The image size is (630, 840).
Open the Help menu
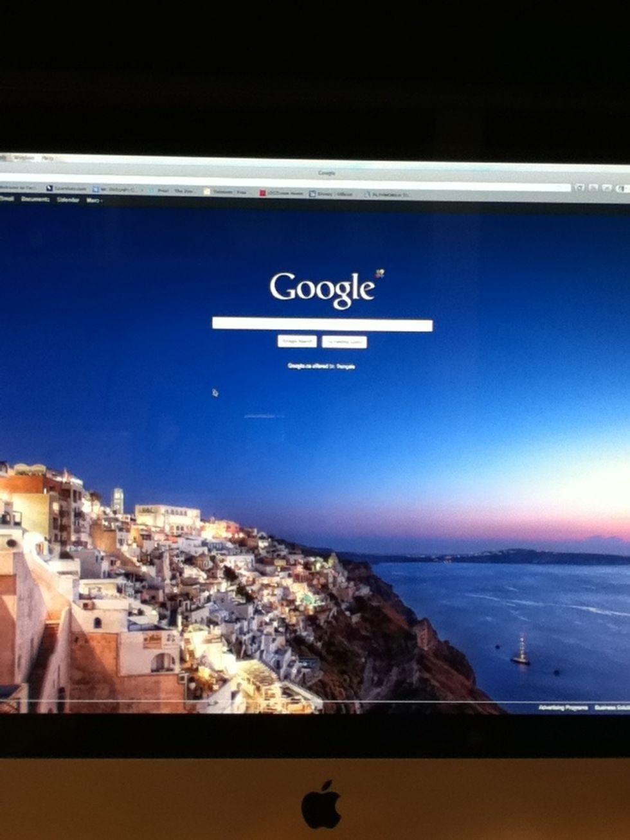tap(48, 158)
